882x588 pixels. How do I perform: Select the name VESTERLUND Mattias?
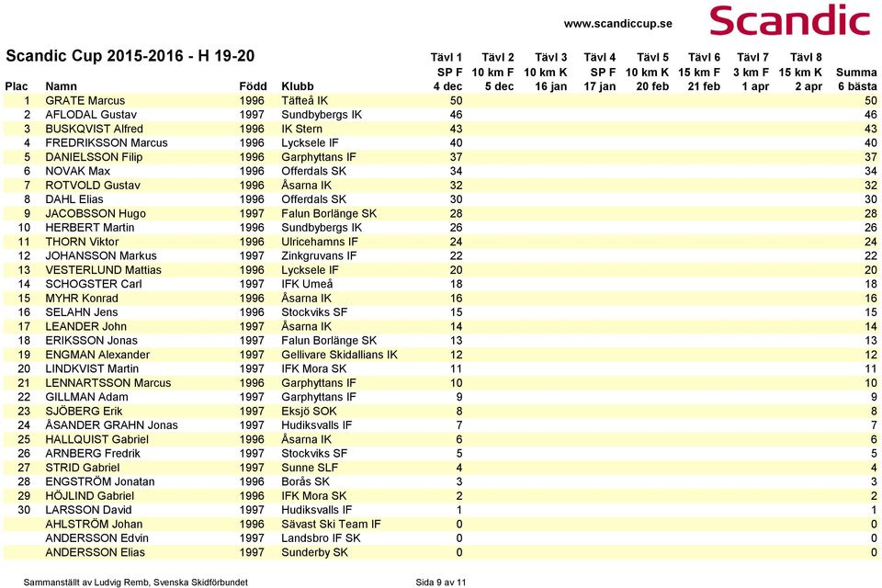pos(104,270)
